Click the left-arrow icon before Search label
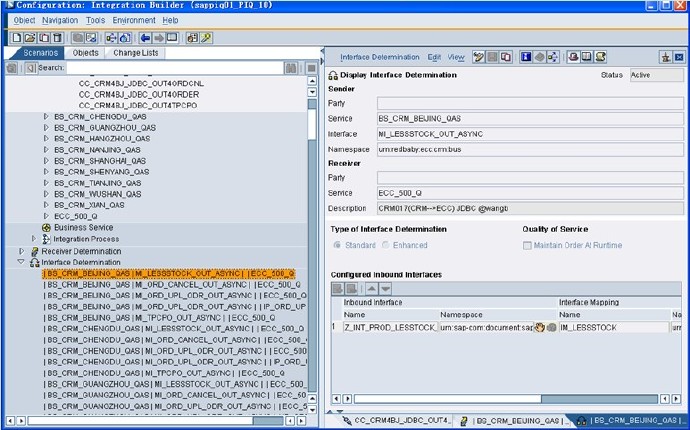This screenshot has height=430, width=690. pos(30,68)
